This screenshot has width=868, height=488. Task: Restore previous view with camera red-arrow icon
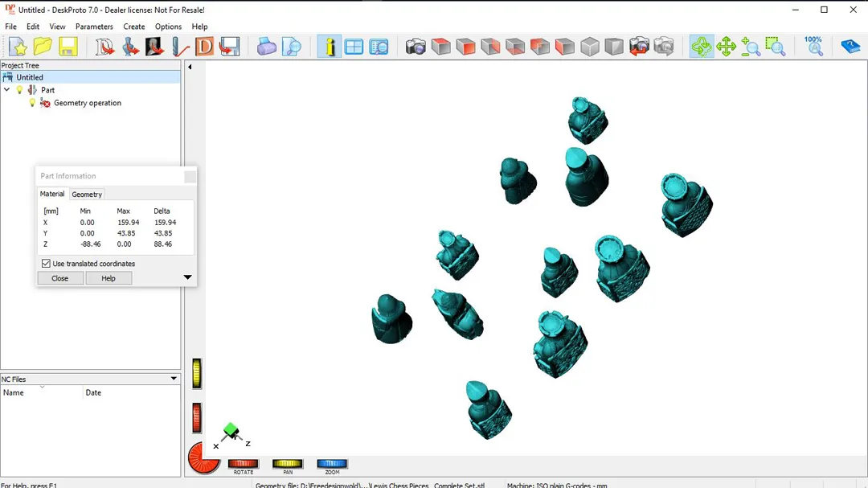tap(639, 47)
